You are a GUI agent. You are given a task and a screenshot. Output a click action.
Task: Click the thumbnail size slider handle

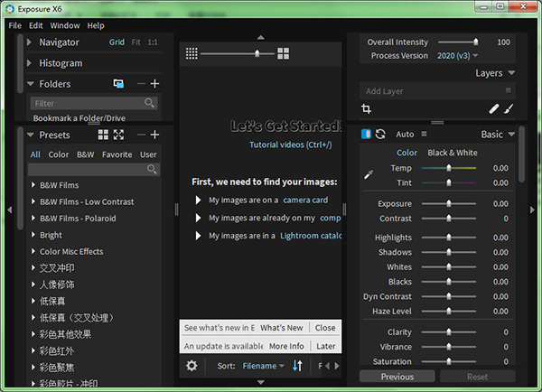point(257,53)
